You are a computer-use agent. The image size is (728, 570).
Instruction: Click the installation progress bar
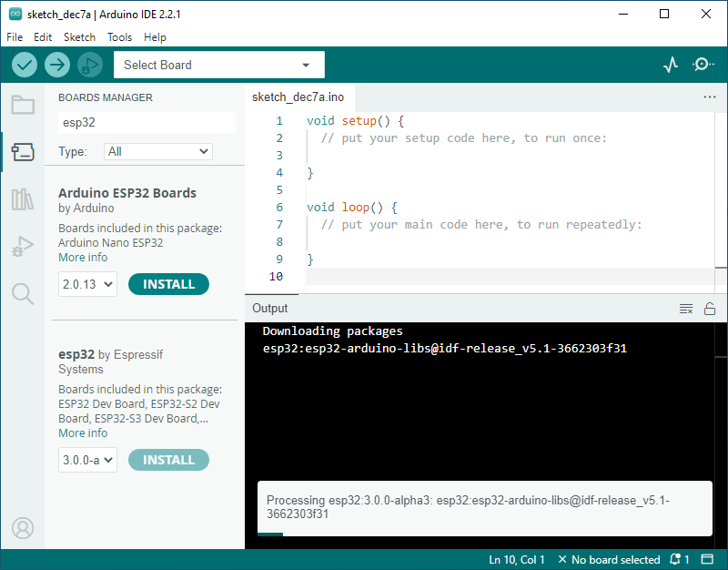pyautogui.click(x=485, y=534)
